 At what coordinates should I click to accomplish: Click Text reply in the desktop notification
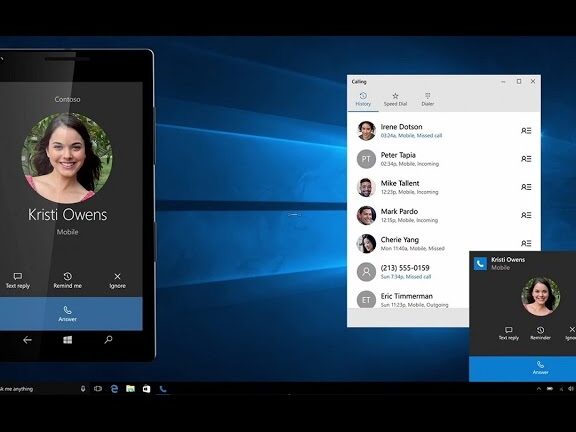click(509, 333)
